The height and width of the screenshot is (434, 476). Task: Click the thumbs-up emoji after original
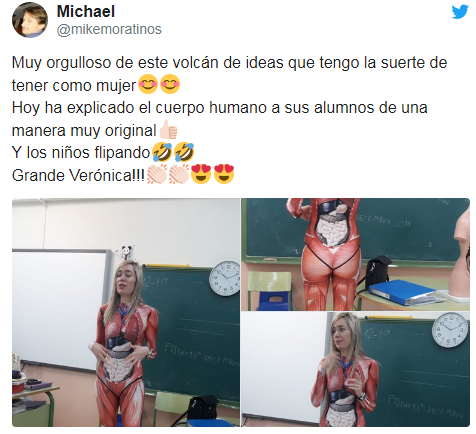(168, 130)
